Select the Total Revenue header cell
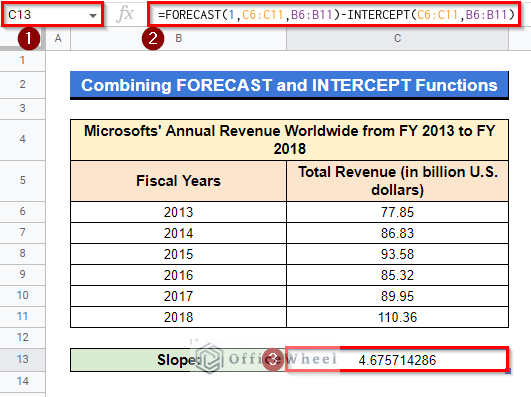The width and height of the screenshot is (531, 397). [x=398, y=181]
